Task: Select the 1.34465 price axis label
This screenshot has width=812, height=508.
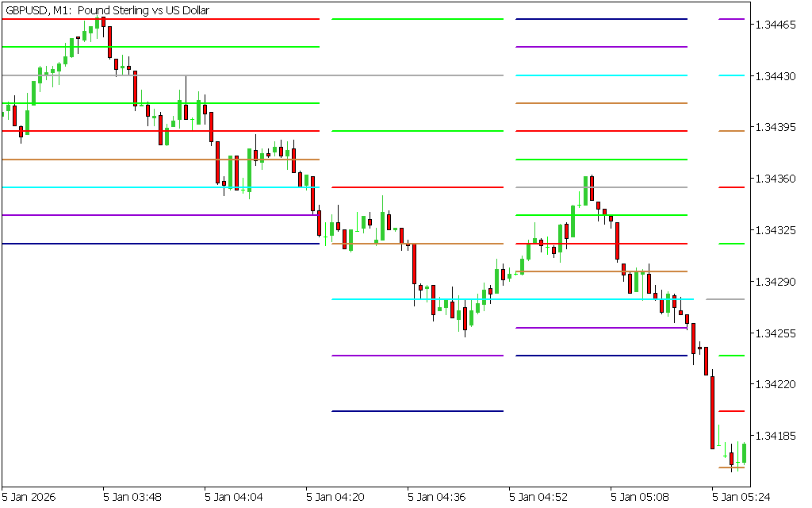Action: [776, 25]
